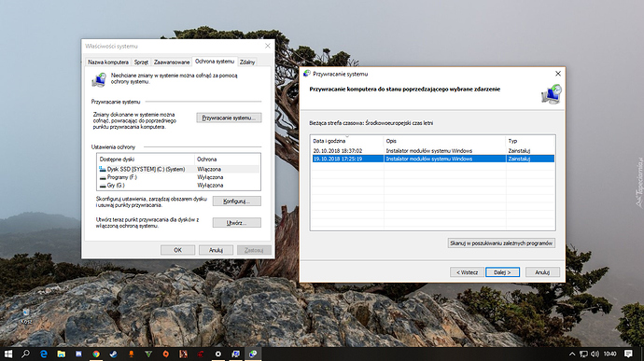Open Origin from the taskbar
644x361 pixels.
166,354
